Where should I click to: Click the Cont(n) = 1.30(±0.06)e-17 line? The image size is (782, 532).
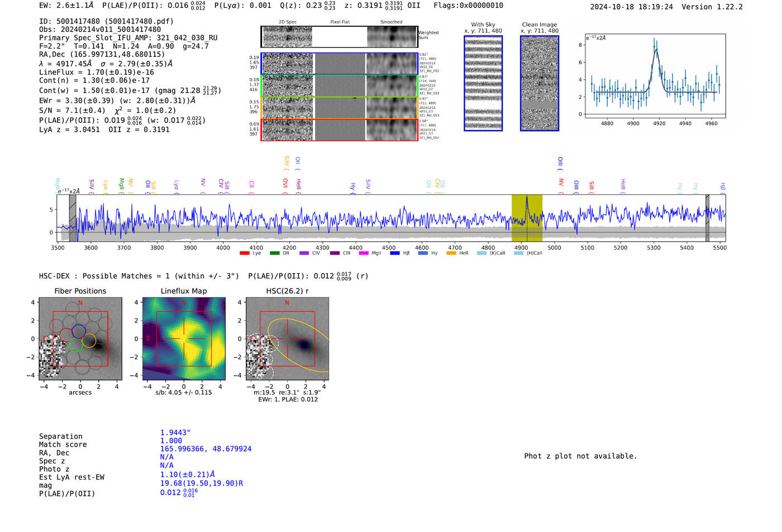click(x=94, y=80)
